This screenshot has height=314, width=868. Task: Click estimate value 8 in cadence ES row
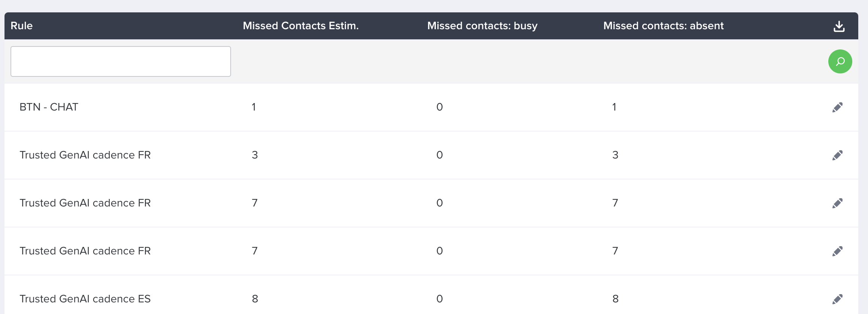(255, 299)
